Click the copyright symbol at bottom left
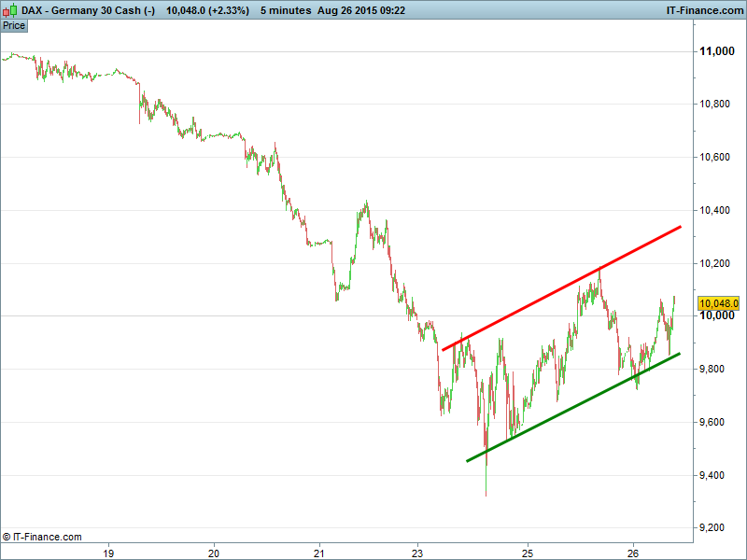The height and width of the screenshot is (560, 747). point(7,537)
